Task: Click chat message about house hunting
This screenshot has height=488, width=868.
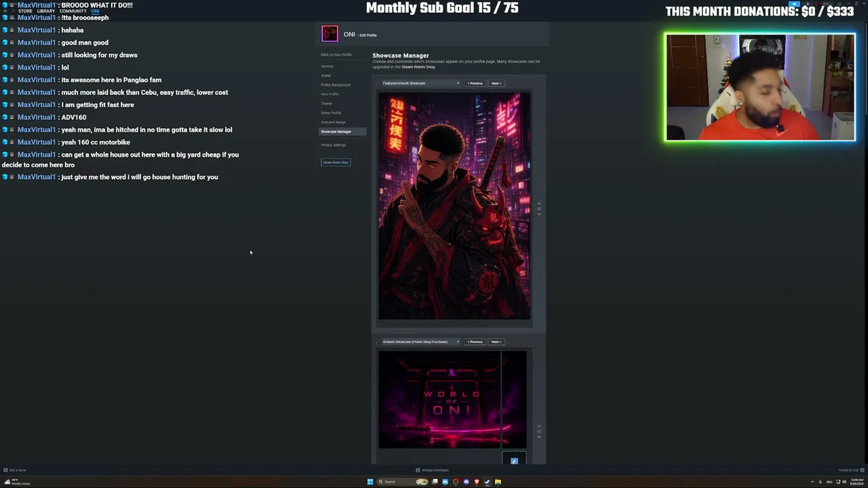Action: pos(140,177)
